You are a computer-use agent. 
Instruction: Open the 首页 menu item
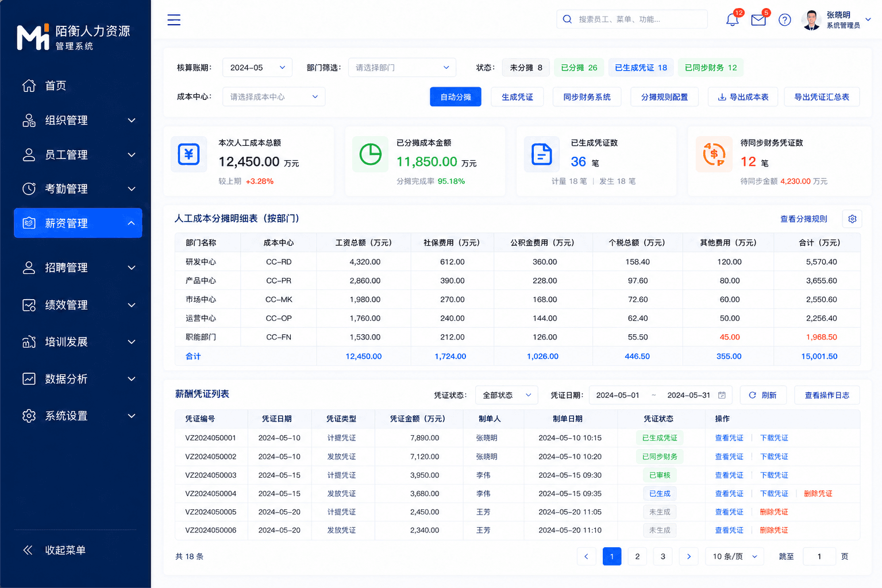pyautogui.click(x=78, y=86)
